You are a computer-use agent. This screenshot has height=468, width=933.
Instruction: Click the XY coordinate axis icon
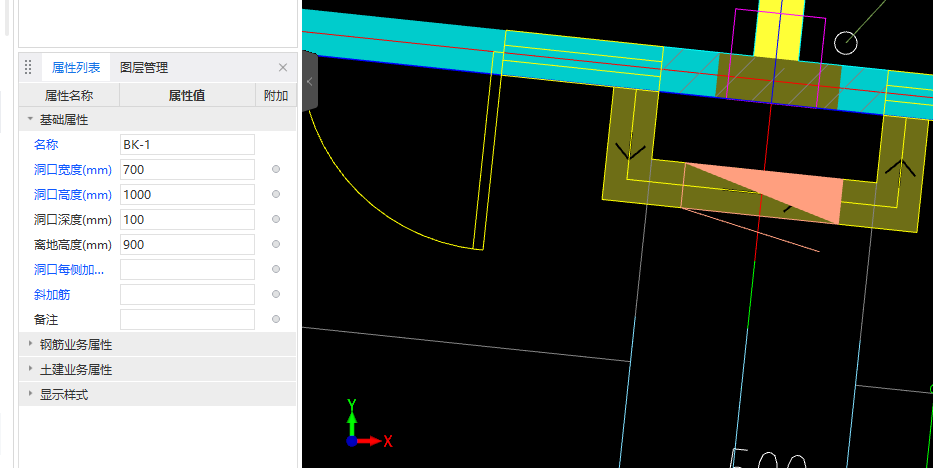tap(368, 423)
